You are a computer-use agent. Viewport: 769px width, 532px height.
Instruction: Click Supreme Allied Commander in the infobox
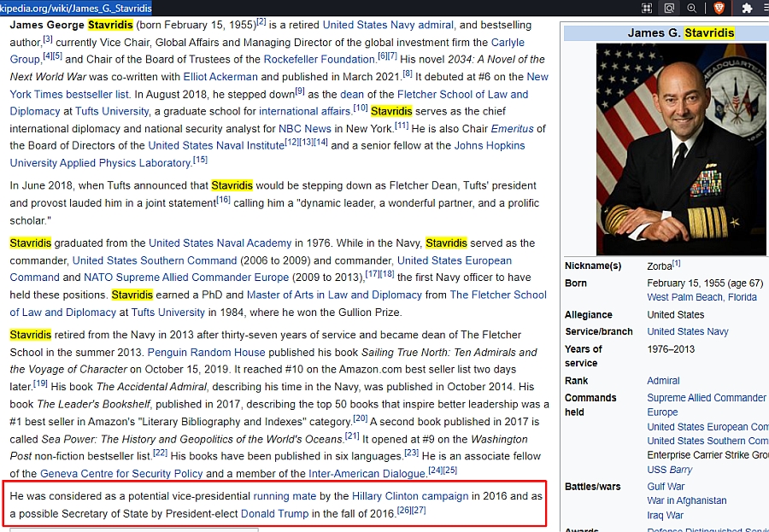tap(707, 398)
